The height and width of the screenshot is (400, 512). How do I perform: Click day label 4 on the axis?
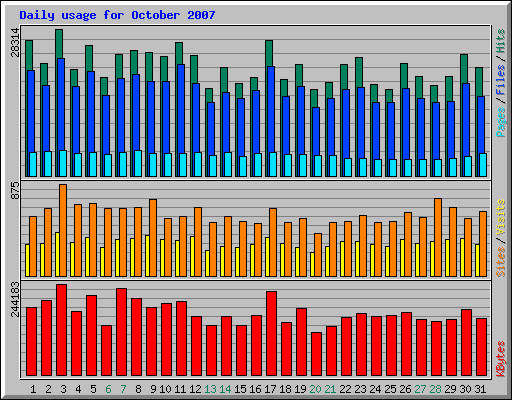pos(78,389)
